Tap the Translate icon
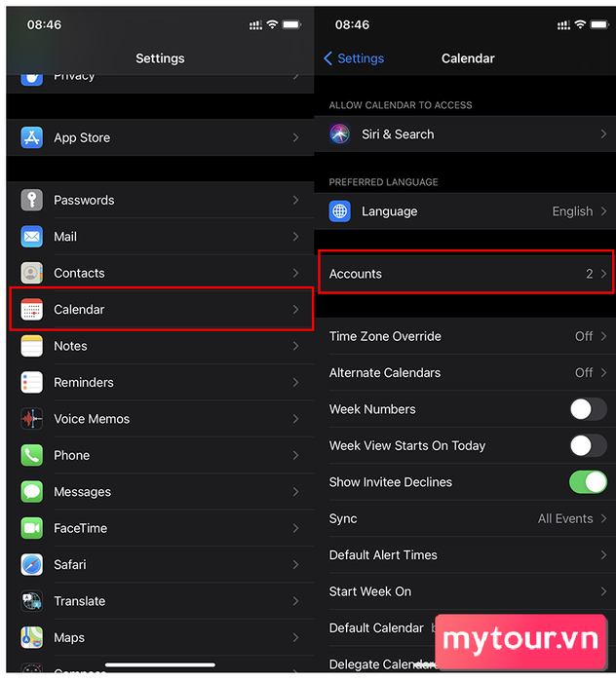 [32, 601]
